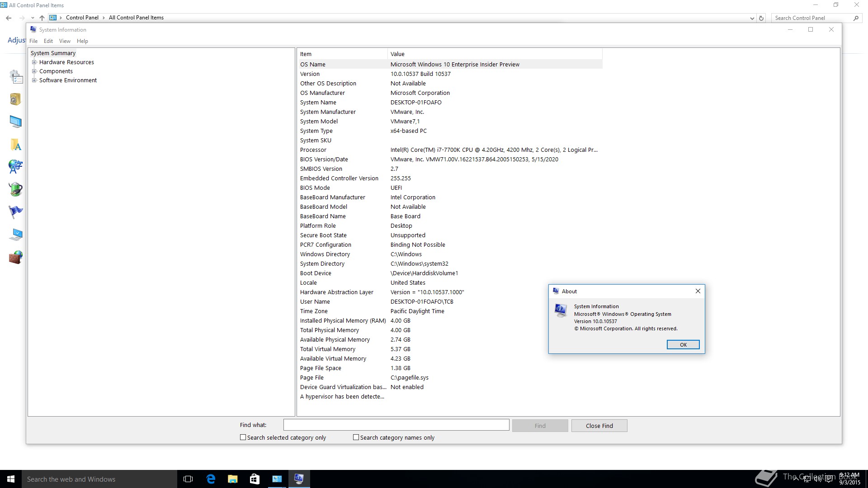Select the Secure Boot State row
This screenshot has width=868, height=488.
click(x=450, y=235)
